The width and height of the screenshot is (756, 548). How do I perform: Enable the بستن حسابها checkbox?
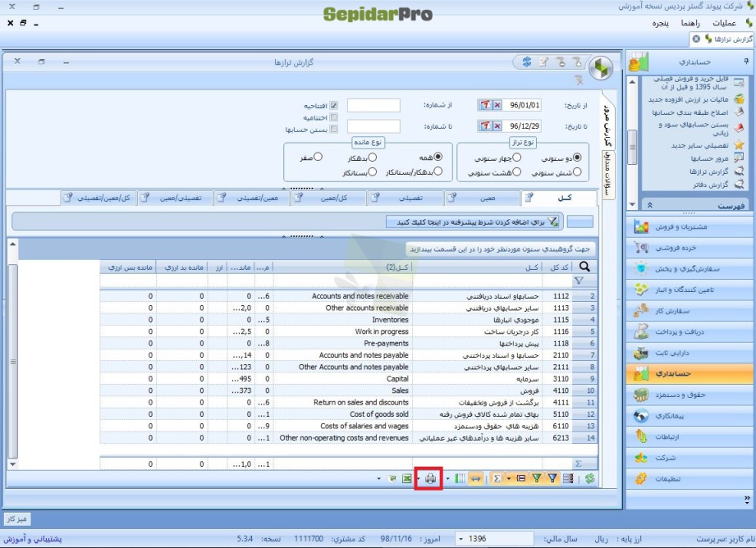333,129
